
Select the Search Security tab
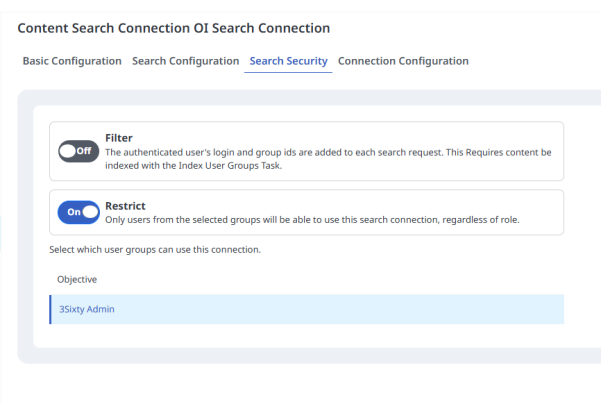[288, 61]
